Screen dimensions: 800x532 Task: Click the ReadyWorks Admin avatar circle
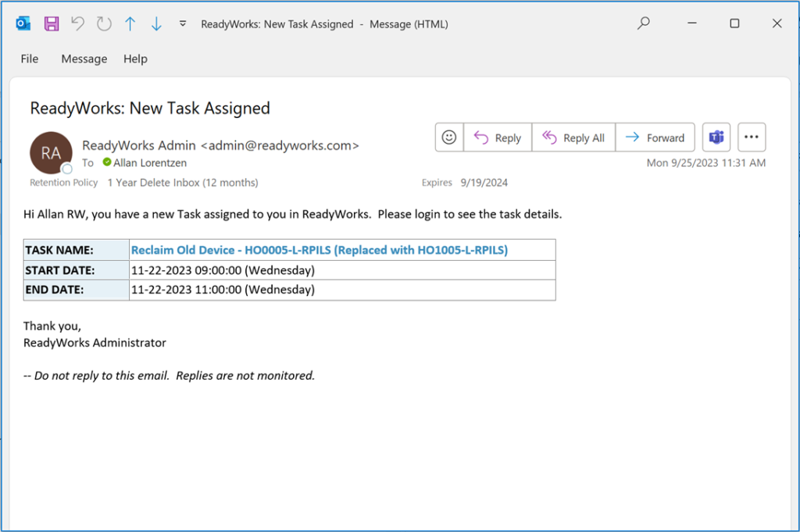(x=51, y=154)
